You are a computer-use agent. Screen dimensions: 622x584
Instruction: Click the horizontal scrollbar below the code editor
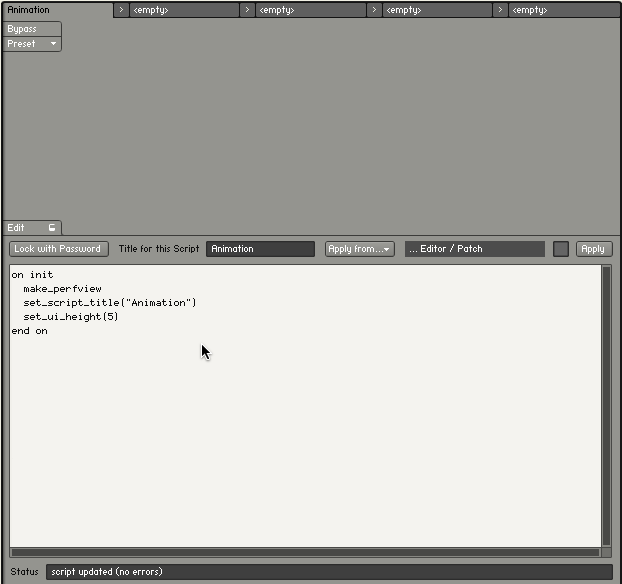click(x=305, y=552)
